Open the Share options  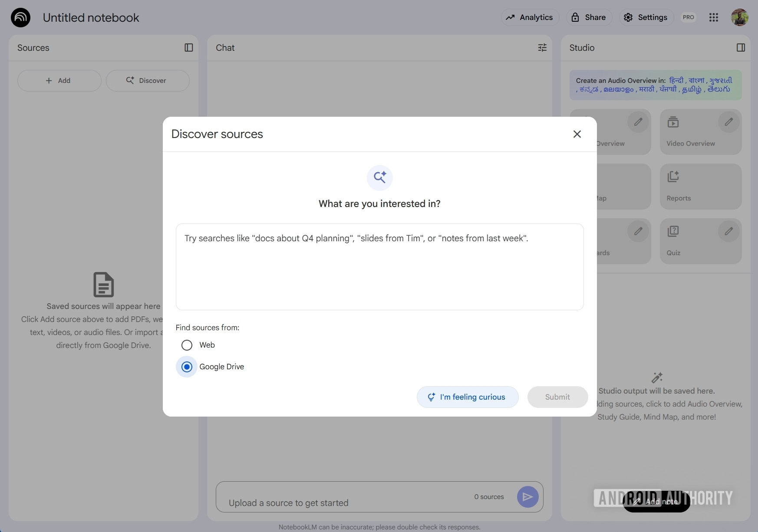[589, 17]
